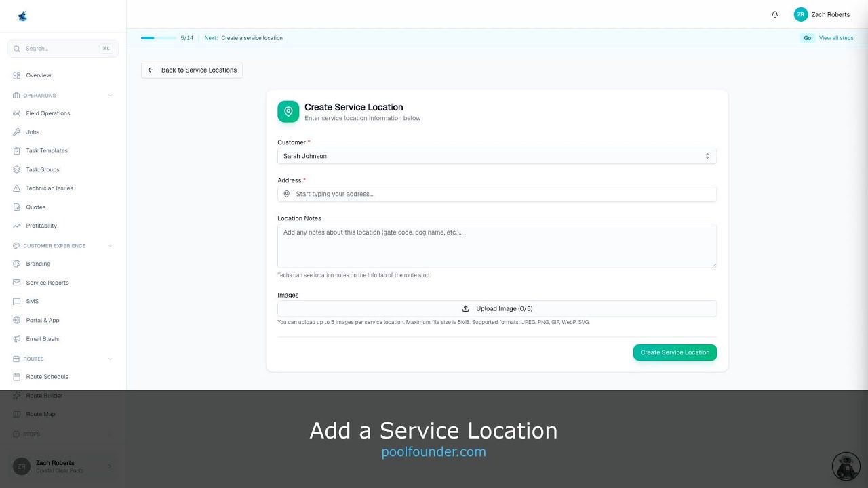Open View all steps link
Viewport: 868px width, 488px height.
coord(836,38)
